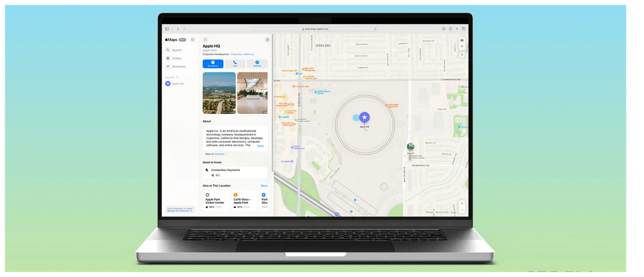The height and width of the screenshot is (277, 644).
Task: Select Search in the Maps sidebar
Action: click(x=174, y=50)
